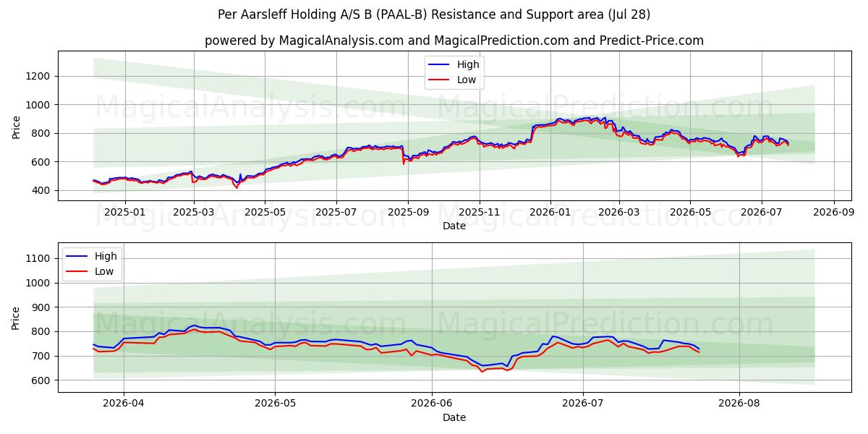
Task: Click the 600 y-axis tick in bottom chart
Action: [x=41, y=380]
